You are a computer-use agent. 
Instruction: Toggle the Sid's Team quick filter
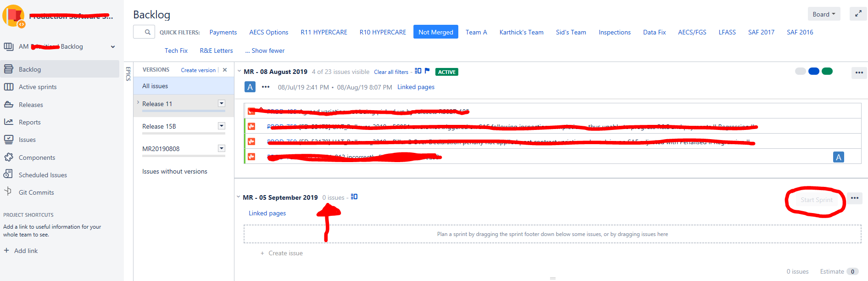click(x=571, y=32)
